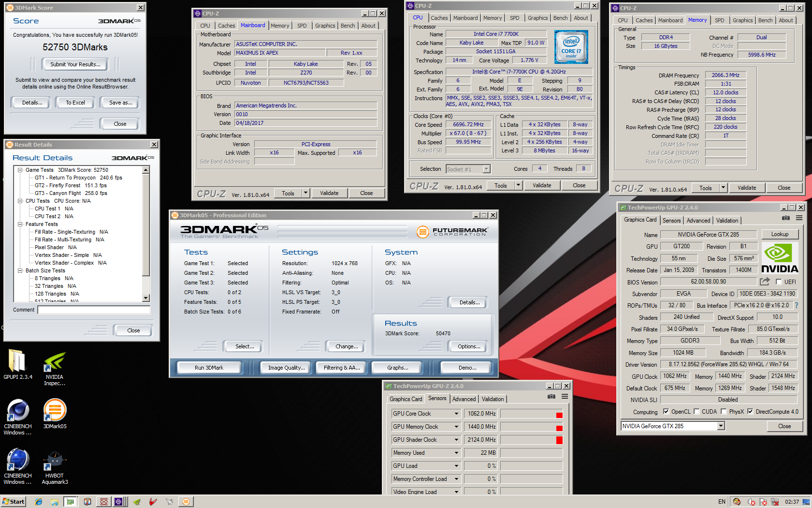The width and height of the screenshot is (812, 508).
Task: Click the Image Quality button in 3DMark05
Action: click(287, 368)
